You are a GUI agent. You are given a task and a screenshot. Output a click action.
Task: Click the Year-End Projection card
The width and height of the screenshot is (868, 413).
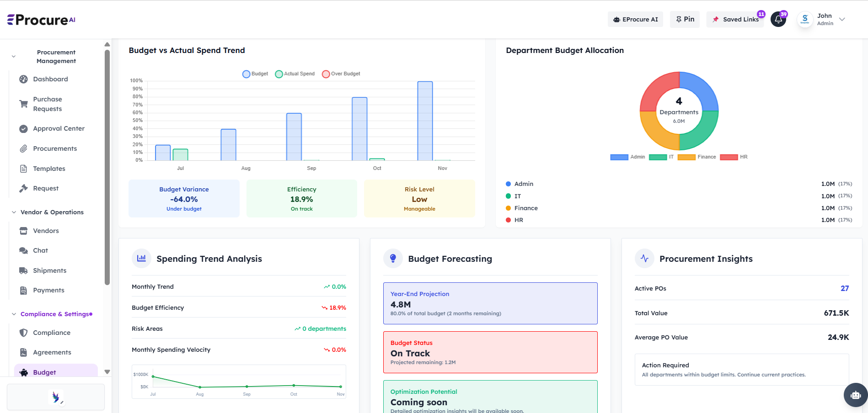[490, 303]
